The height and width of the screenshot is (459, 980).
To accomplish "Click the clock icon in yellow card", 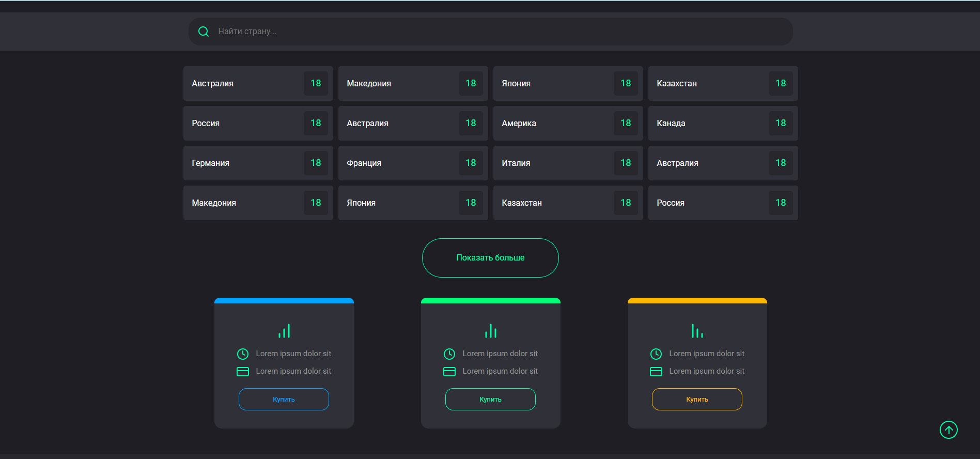I will tap(656, 354).
